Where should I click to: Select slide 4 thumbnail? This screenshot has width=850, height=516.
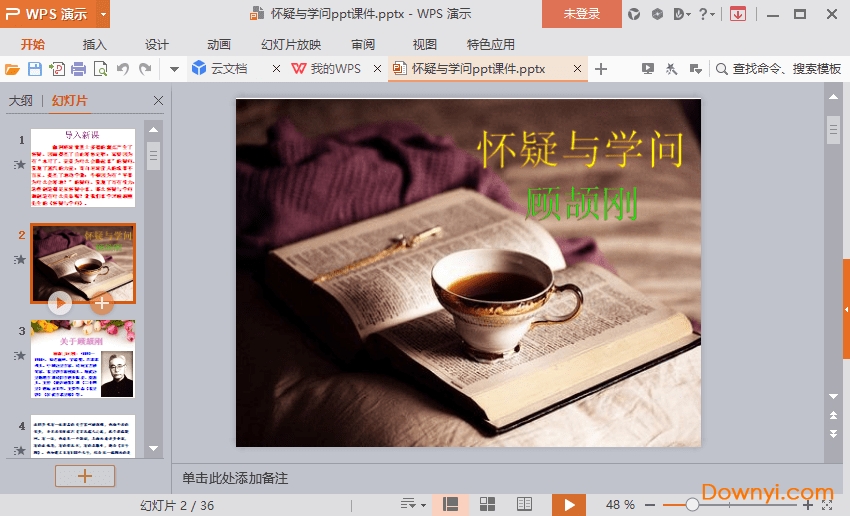click(83, 436)
